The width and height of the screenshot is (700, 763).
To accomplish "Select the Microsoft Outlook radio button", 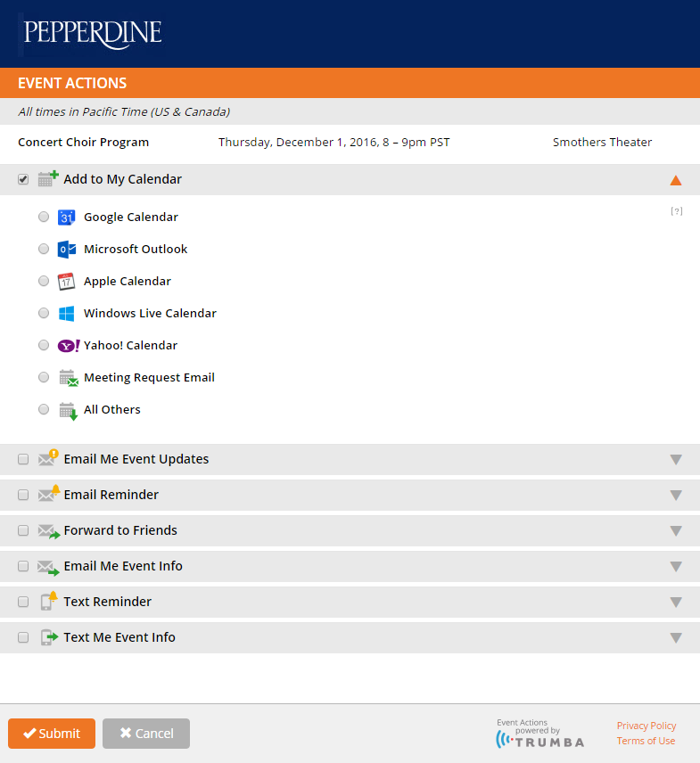I will (x=44, y=249).
